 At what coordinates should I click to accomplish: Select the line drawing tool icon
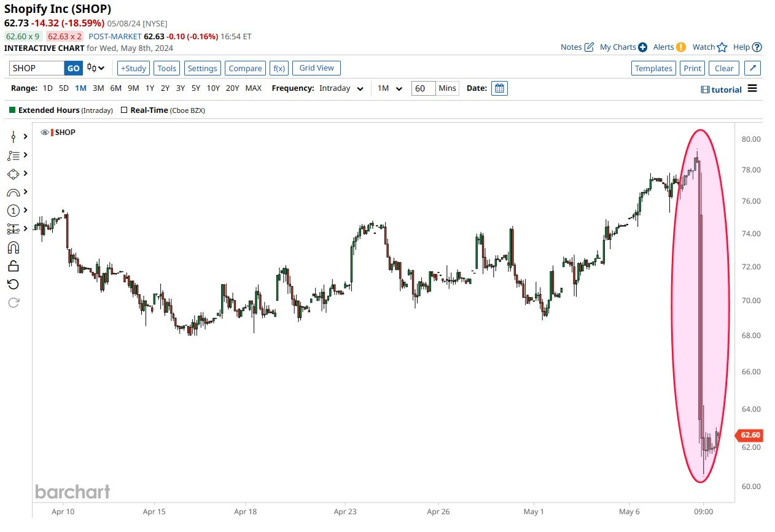(14, 136)
